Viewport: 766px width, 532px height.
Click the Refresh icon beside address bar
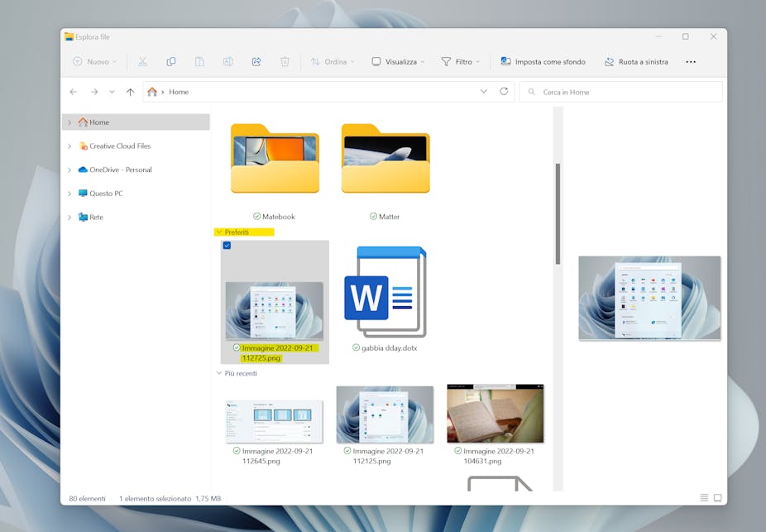point(504,92)
